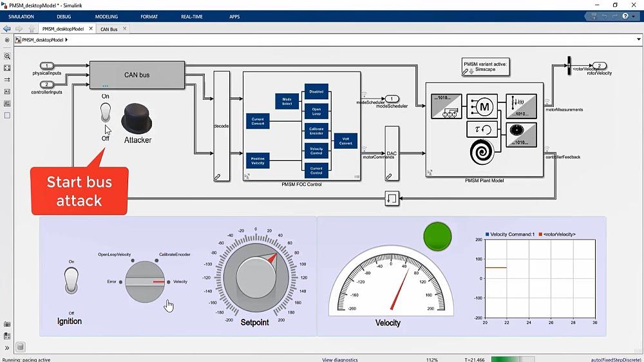Image resolution: width=644 pixels, height=362 pixels.
Task: Click the screenshot camera icon in the palette
Action: [x=7, y=323]
